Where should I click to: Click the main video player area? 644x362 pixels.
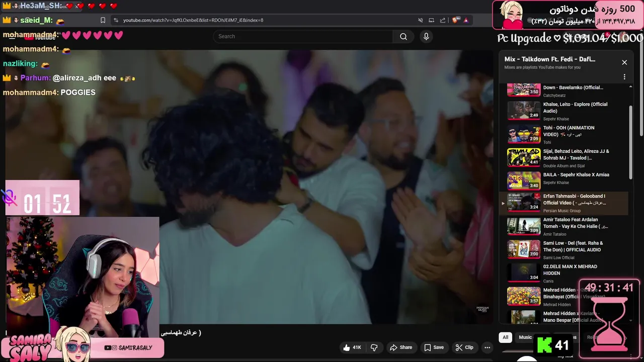tap(250, 187)
